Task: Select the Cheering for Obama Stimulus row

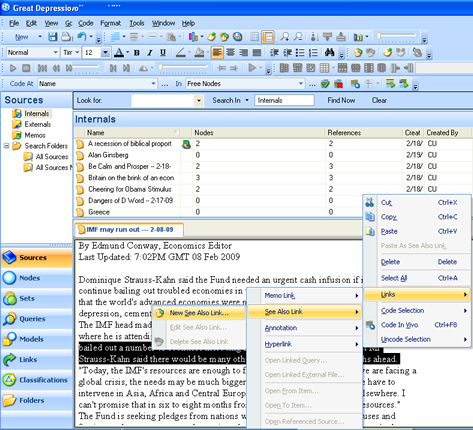Action: (x=273, y=189)
